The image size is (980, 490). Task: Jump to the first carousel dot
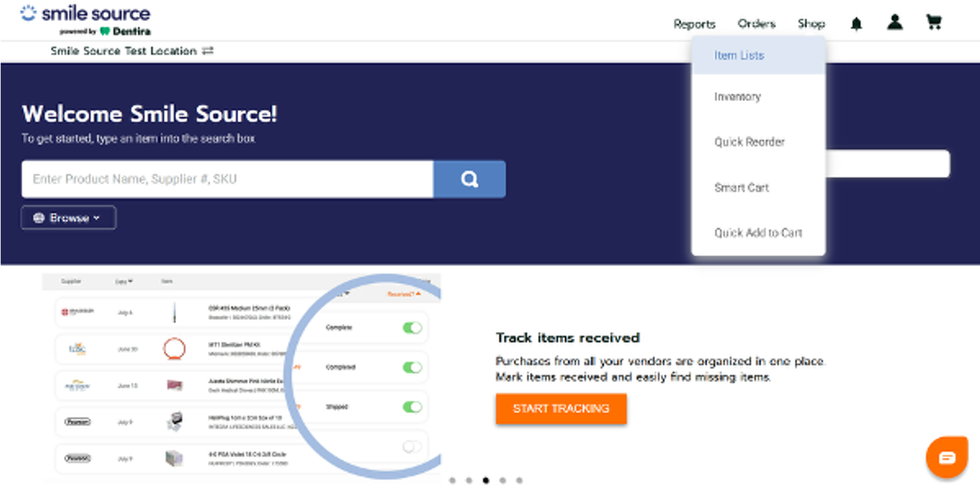pos(452,480)
